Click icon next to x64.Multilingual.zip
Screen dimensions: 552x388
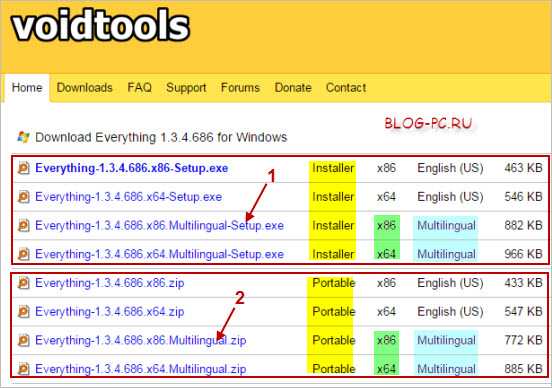pyautogui.click(x=24, y=369)
